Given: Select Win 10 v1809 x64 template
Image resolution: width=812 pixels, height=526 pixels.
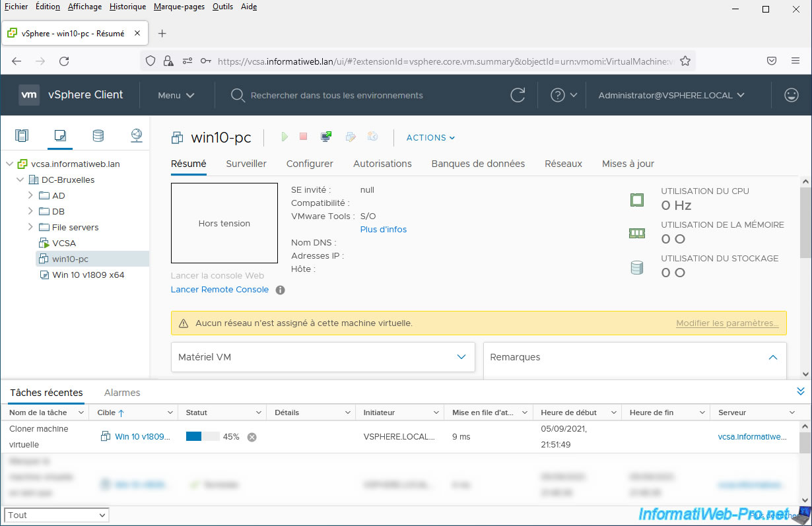Looking at the screenshot, I should tap(88, 275).
